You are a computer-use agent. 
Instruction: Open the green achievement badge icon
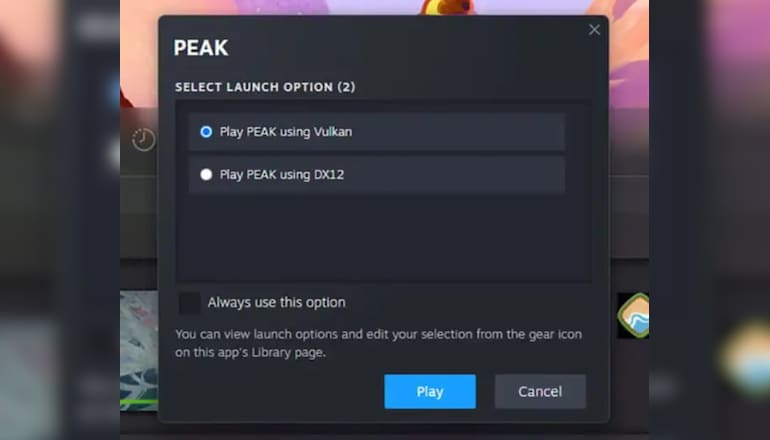pos(634,315)
